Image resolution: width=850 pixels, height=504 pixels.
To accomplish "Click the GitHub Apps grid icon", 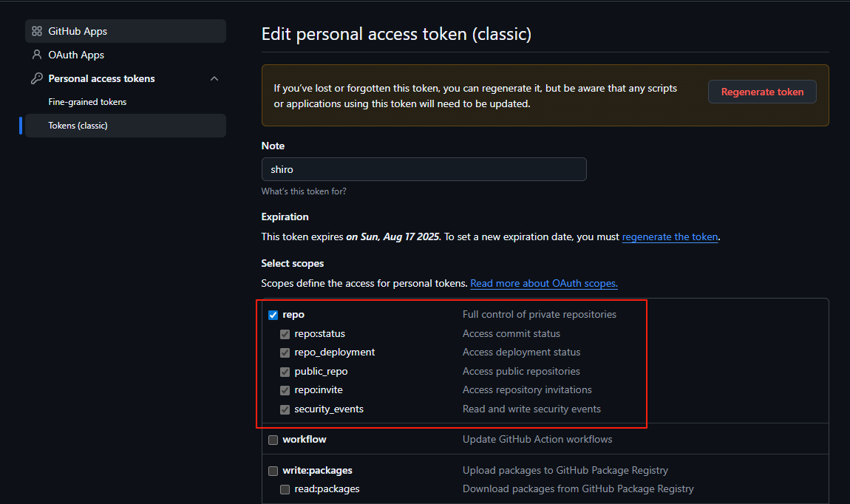I will coord(37,32).
